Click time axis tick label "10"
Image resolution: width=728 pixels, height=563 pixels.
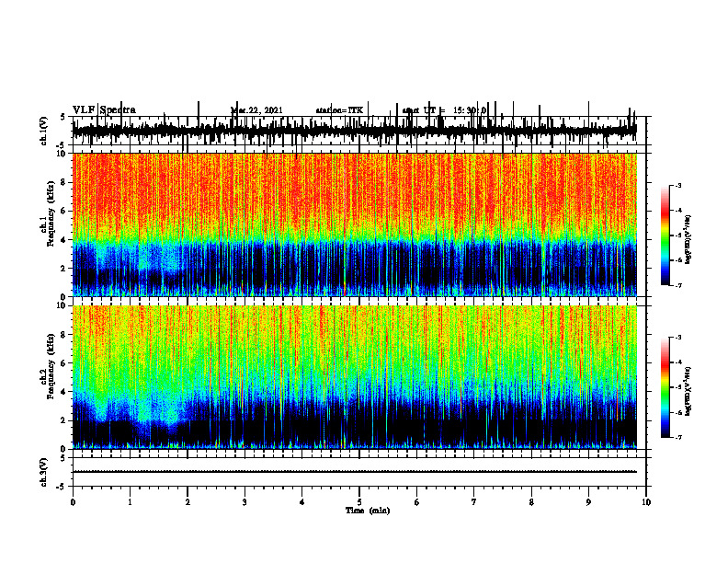tap(646, 502)
